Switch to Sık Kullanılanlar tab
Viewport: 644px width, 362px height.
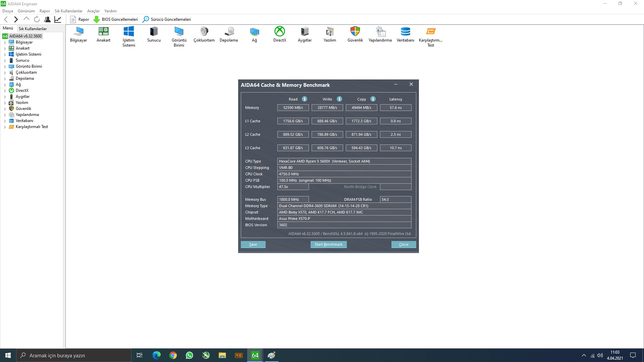pos(33,29)
